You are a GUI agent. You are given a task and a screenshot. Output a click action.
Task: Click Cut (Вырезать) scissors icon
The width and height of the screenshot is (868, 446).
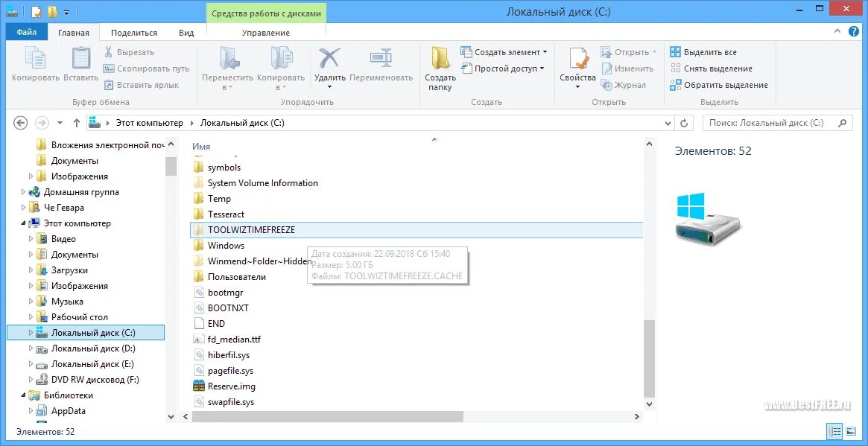[109, 52]
